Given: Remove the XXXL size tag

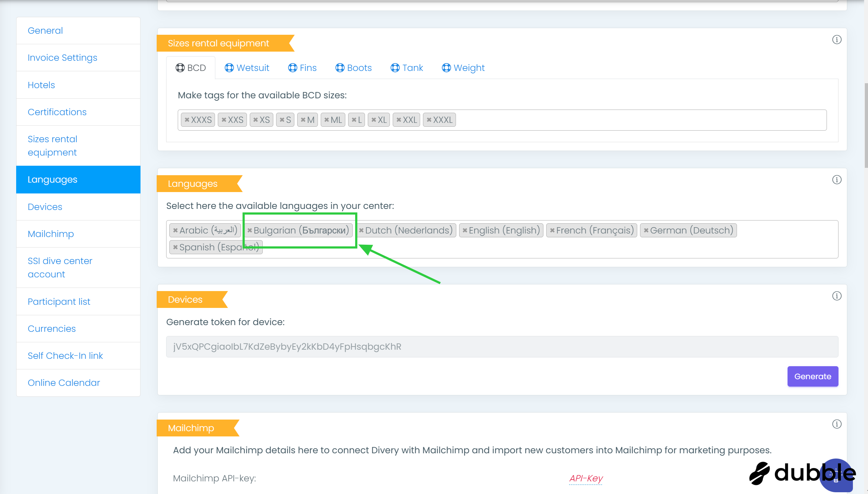Looking at the screenshot, I should tap(429, 120).
